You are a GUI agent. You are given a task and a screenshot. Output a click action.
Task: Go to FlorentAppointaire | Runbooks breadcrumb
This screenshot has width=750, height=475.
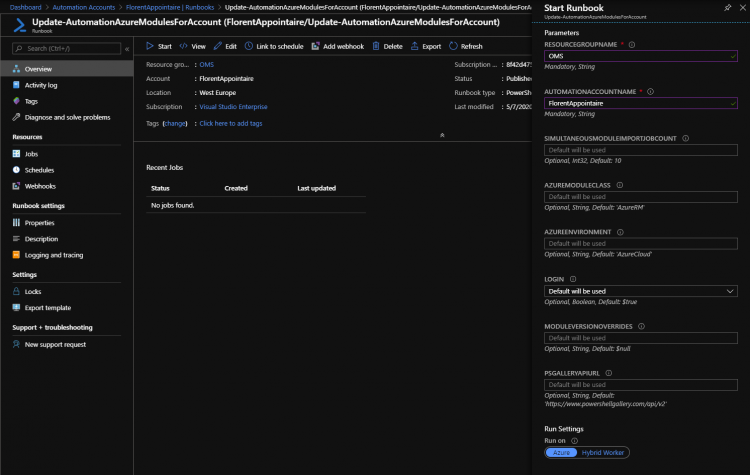[170, 7]
